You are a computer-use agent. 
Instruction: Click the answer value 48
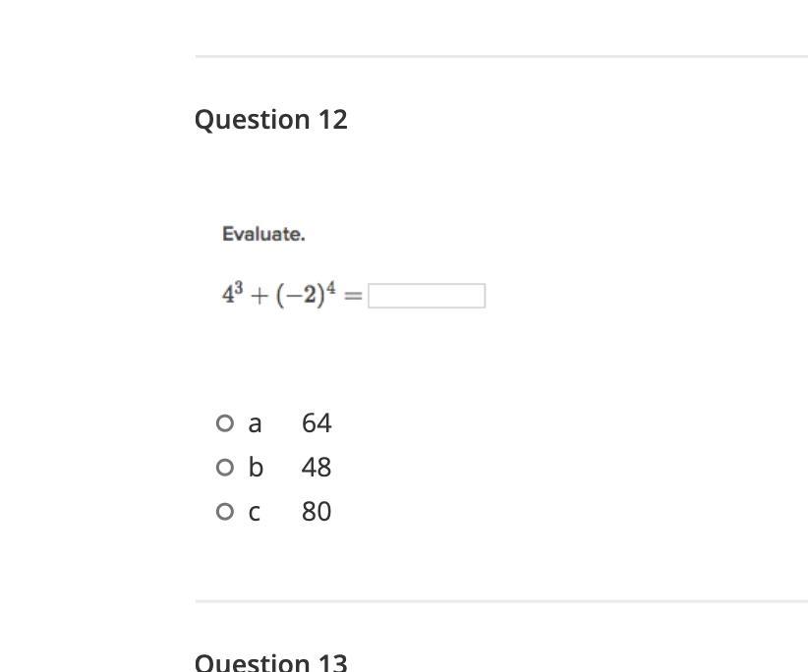(317, 467)
